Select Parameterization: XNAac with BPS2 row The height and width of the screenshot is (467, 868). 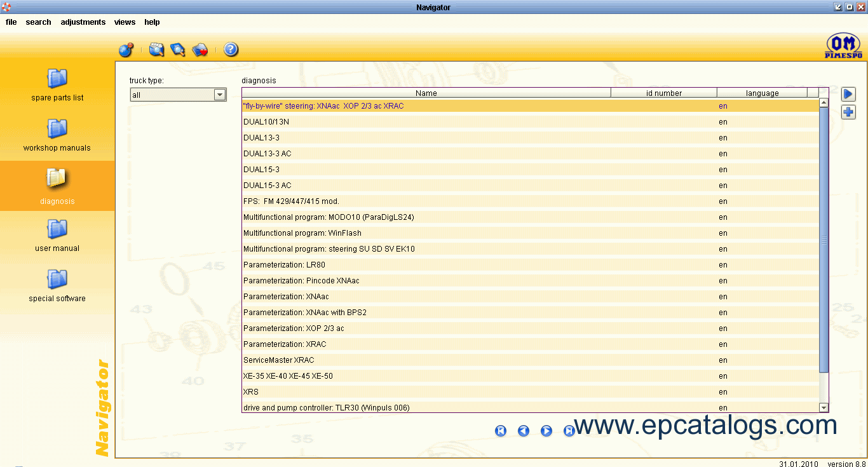[531, 313]
